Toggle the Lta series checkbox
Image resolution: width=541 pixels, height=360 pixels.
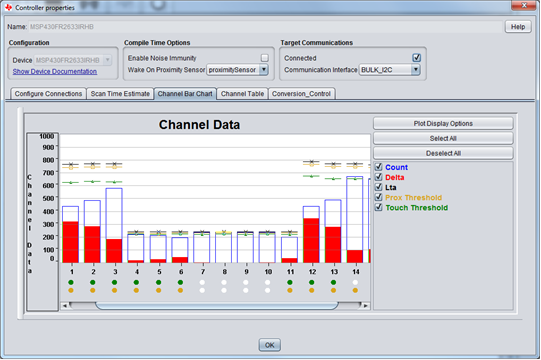pyautogui.click(x=378, y=187)
